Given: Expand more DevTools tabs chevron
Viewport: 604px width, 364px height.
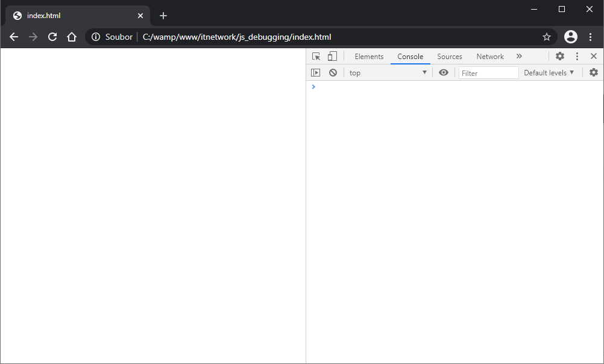Looking at the screenshot, I should point(519,56).
